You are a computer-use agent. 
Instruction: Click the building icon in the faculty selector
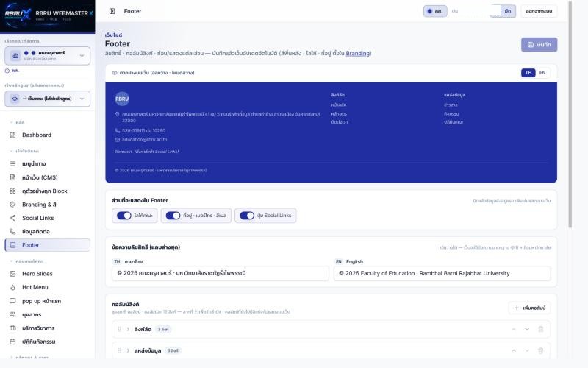[15, 56]
